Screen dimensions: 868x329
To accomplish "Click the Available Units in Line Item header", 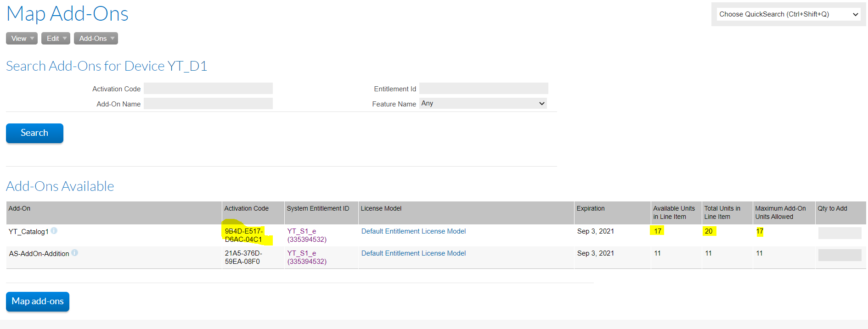I will pos(676,213).
